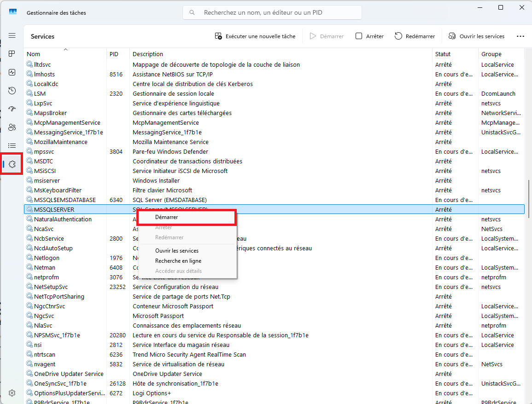Choose Redémarrer in the context menu
This screenshot has height=404, width=532.
pyautogui.click(x=186, y=237)
